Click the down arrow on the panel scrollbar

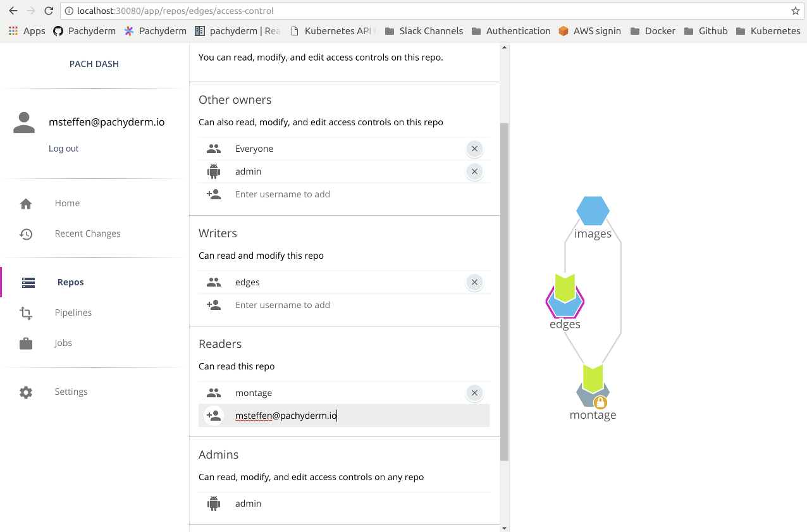[x=504, y=527]
